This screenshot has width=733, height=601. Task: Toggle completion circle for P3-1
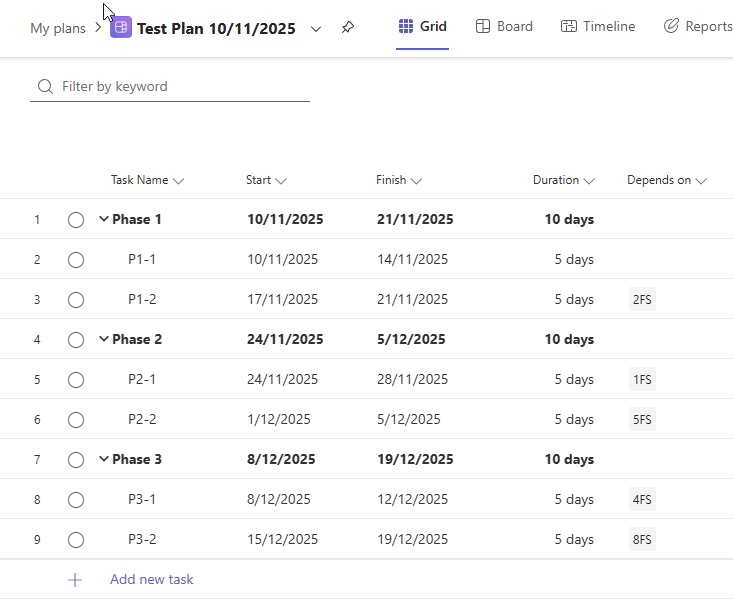[76, 500]
